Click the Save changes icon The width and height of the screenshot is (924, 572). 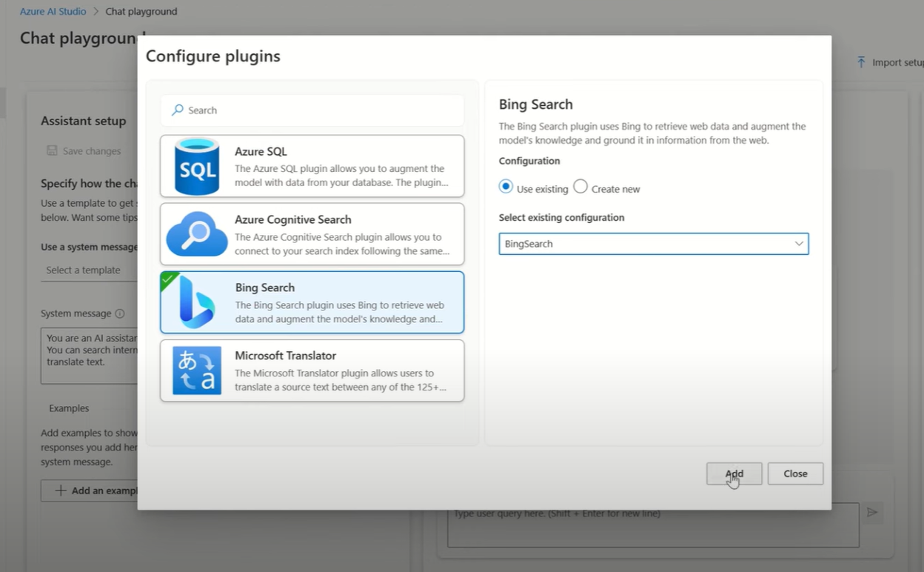tap(52, 150)
